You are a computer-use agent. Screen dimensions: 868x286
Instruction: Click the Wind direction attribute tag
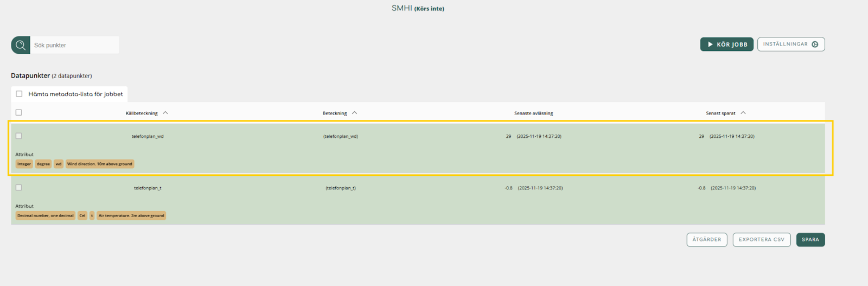click(99, 164)
